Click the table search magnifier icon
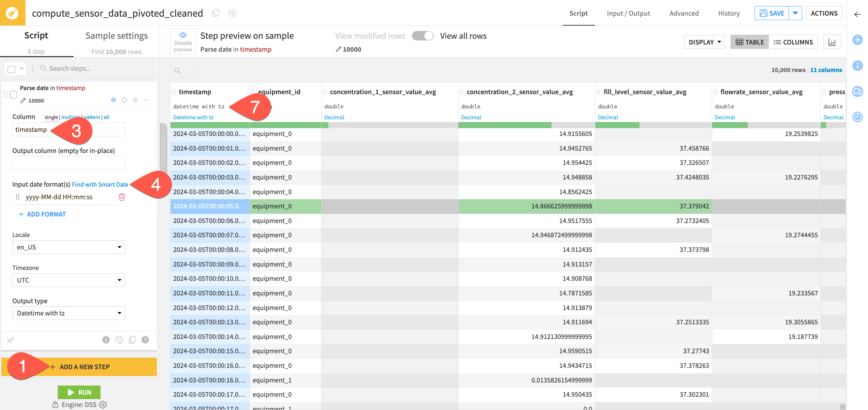868x410 pixels. (x=178, y=71)
